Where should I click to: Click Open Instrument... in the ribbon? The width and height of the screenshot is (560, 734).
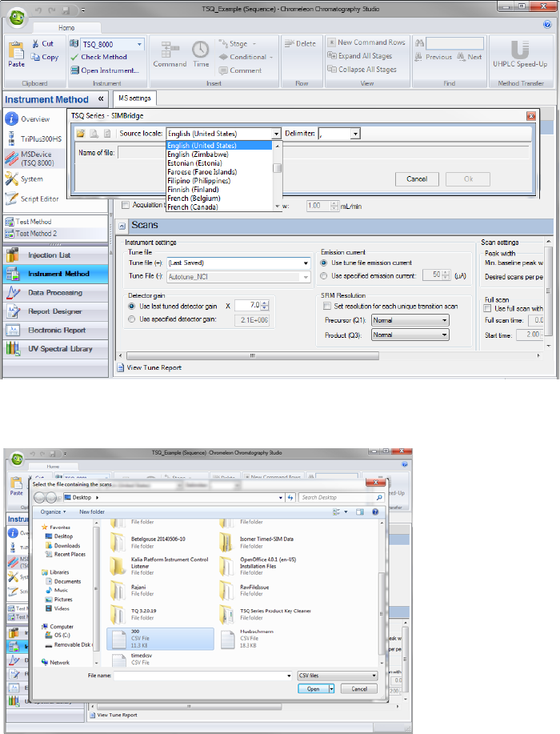[105, 70]
